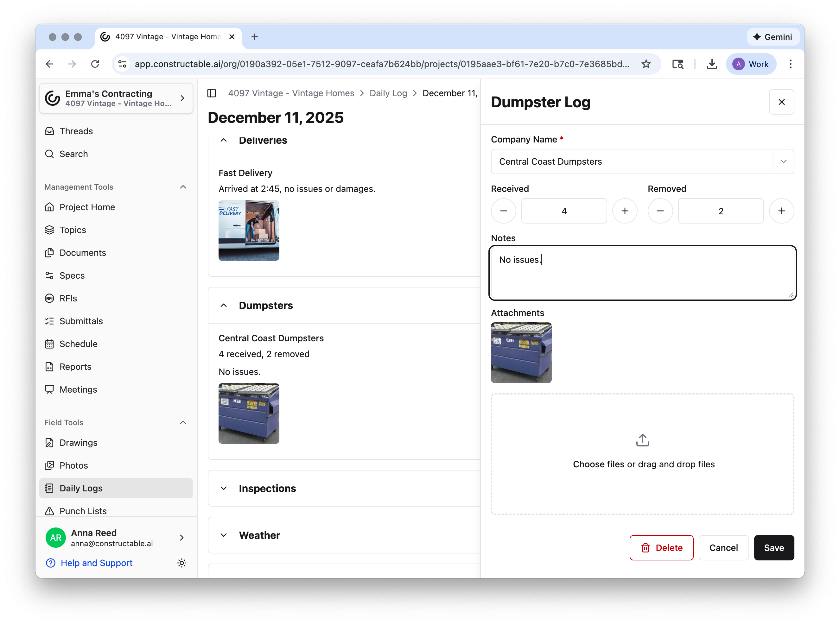
Task: Open the Central Coast Dumpsters photo in Dumpsters section
Action: 249,414
